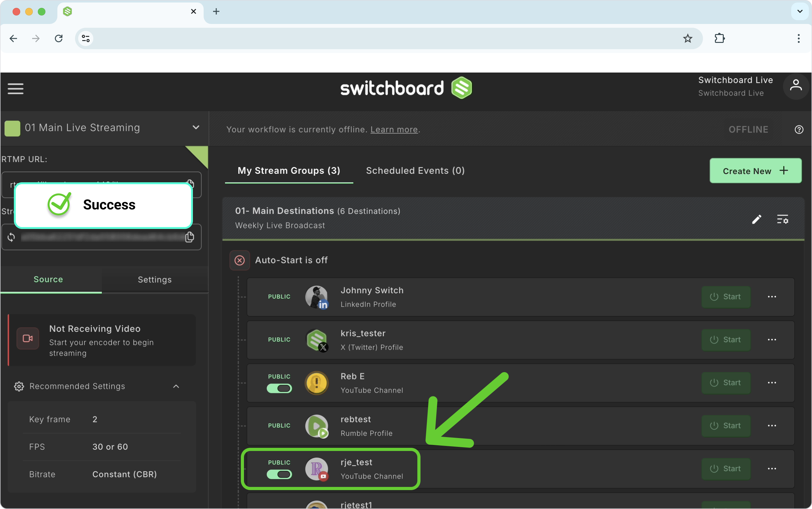The height and width of the screenshot is (509, 812).
Task: Click Johnny Switch LinkedIn avatar
Action: coord(316,297)
